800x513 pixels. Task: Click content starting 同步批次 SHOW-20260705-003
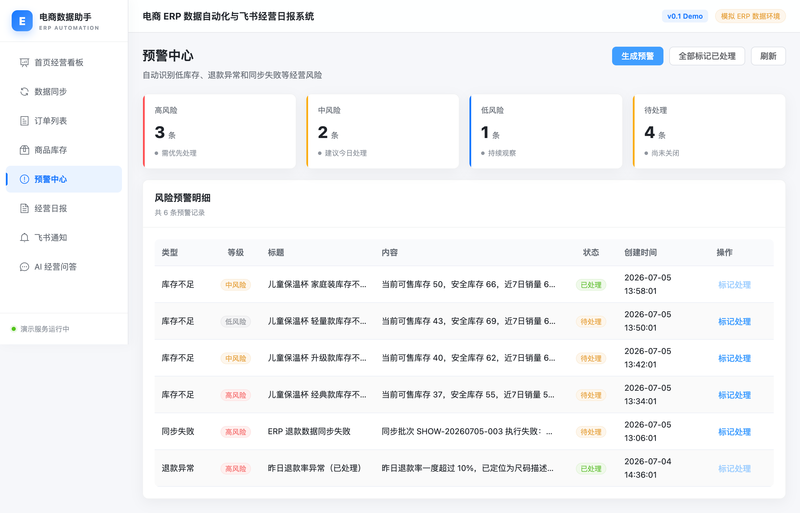[467, 431]
